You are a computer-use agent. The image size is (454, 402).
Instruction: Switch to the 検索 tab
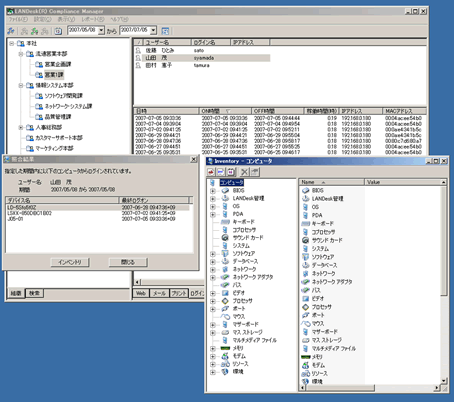point(34,293)
